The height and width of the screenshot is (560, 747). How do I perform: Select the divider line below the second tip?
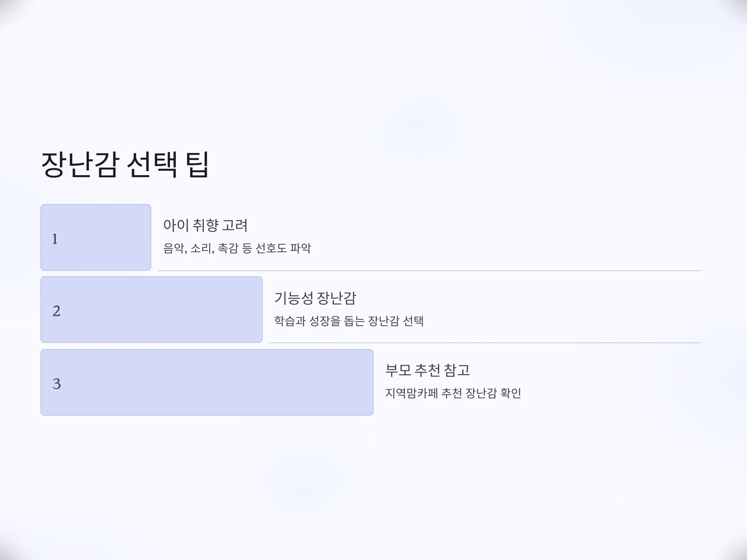(485, 343)
